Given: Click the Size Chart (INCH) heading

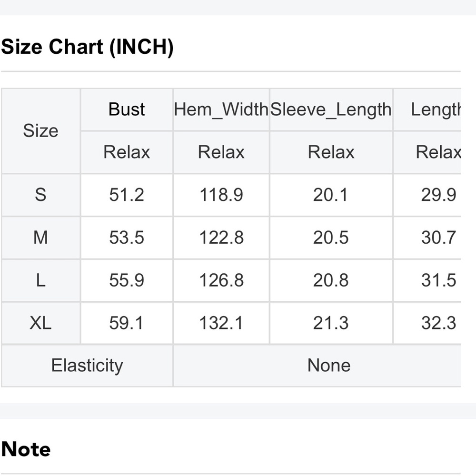Looking at the screenshot, I should 87,47.
